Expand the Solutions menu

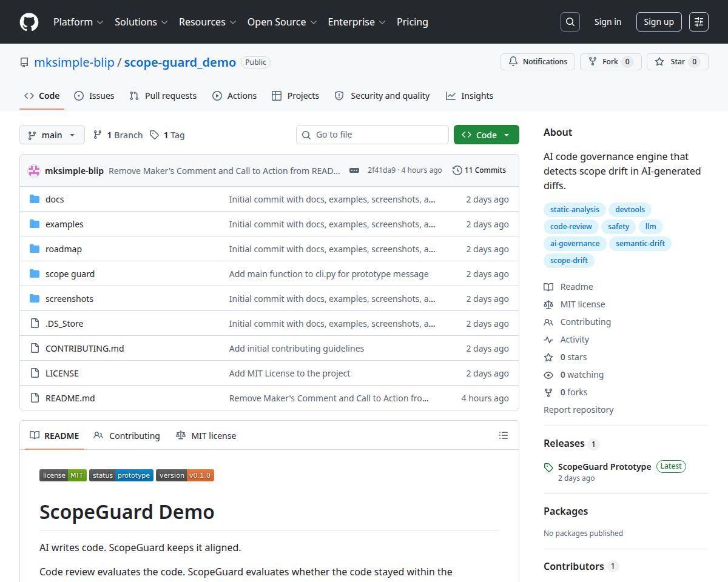pos(141,22)
